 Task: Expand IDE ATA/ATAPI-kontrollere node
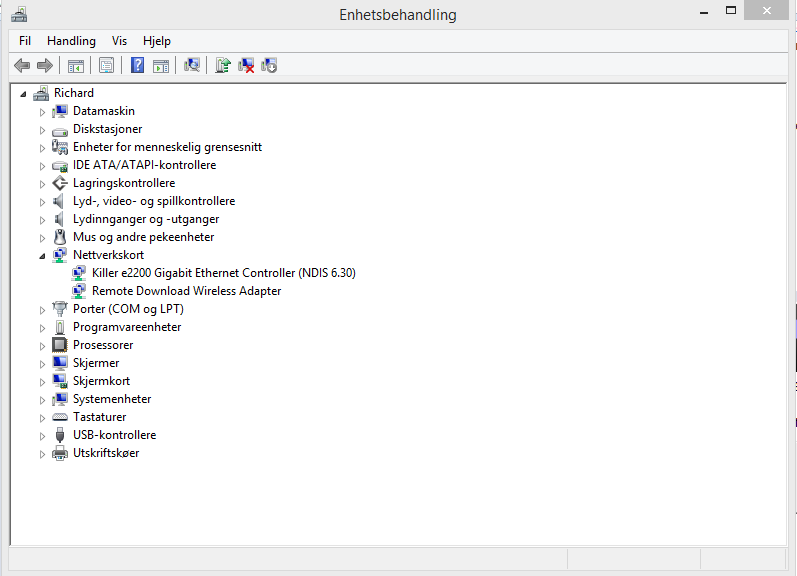click(42, 166)
